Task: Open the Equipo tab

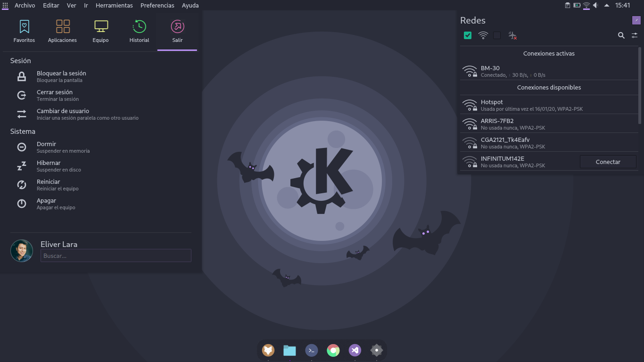Action: pyautogui.click(x=100, y=31)
